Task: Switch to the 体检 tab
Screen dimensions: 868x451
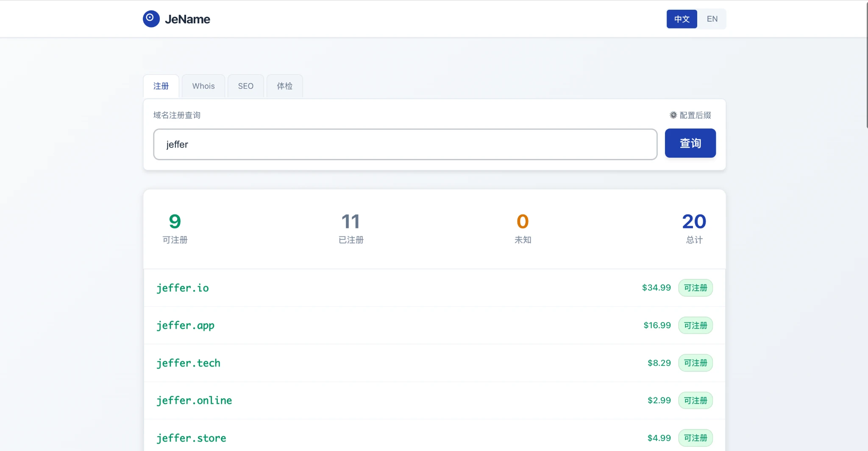Action: click(285, 86)
